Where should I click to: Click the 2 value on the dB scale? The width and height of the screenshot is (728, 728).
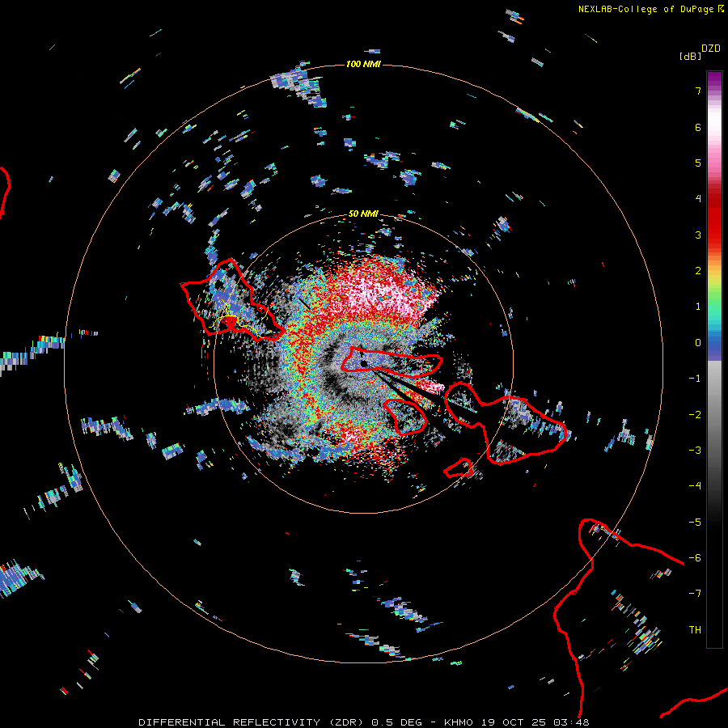[x=698, y=271]
